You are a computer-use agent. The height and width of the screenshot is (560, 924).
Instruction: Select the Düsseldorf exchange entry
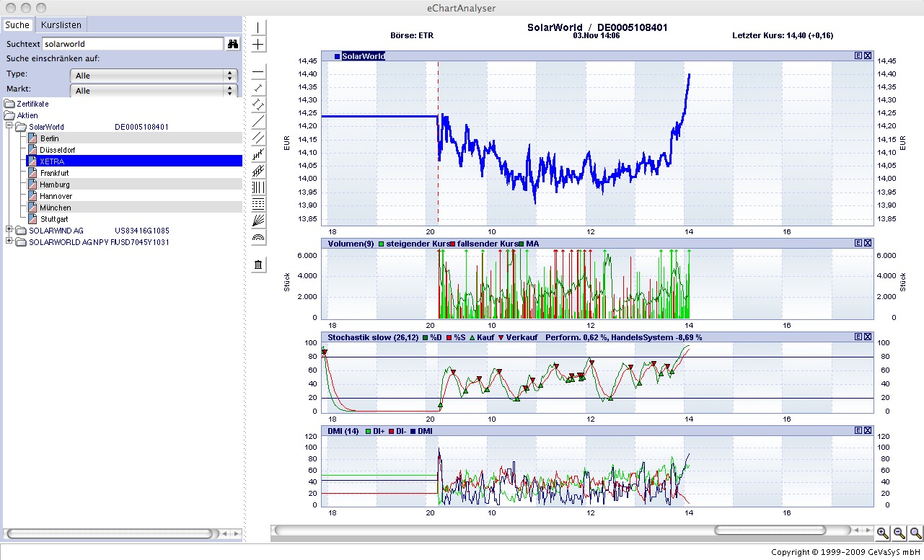point(134,150)
